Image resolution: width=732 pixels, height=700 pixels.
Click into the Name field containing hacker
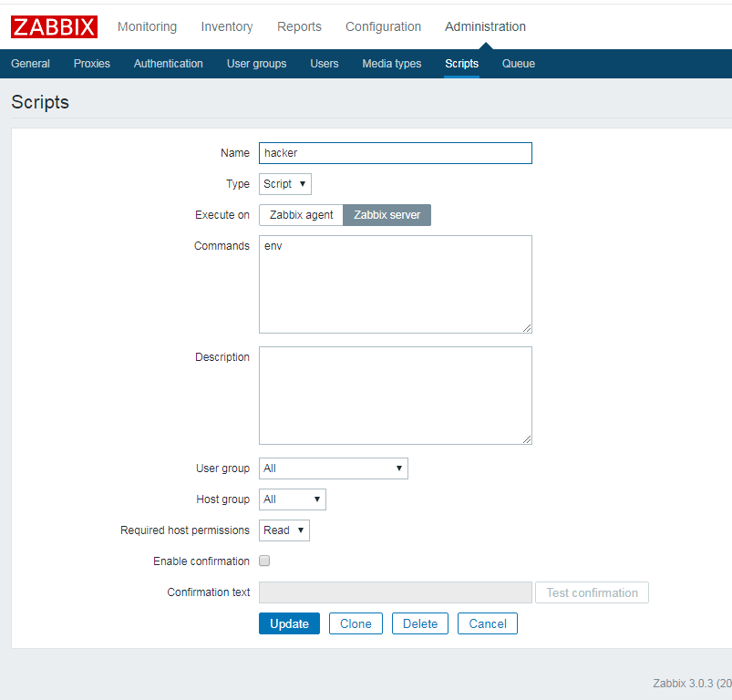pyautogui.click(x=396, y=153)
